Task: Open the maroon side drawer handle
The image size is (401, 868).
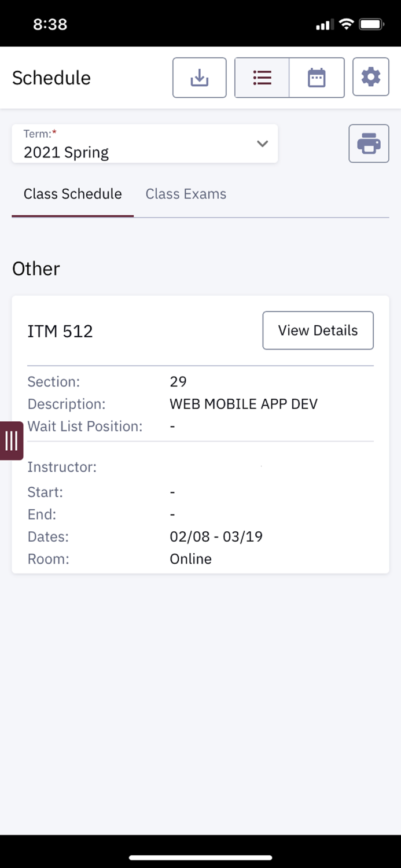Action: click(11, 441)
